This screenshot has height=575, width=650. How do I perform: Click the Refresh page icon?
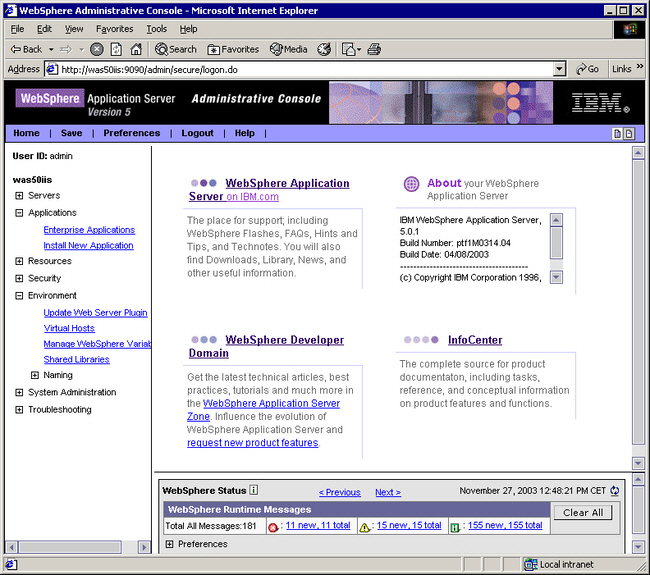click(x=116, y=49)
